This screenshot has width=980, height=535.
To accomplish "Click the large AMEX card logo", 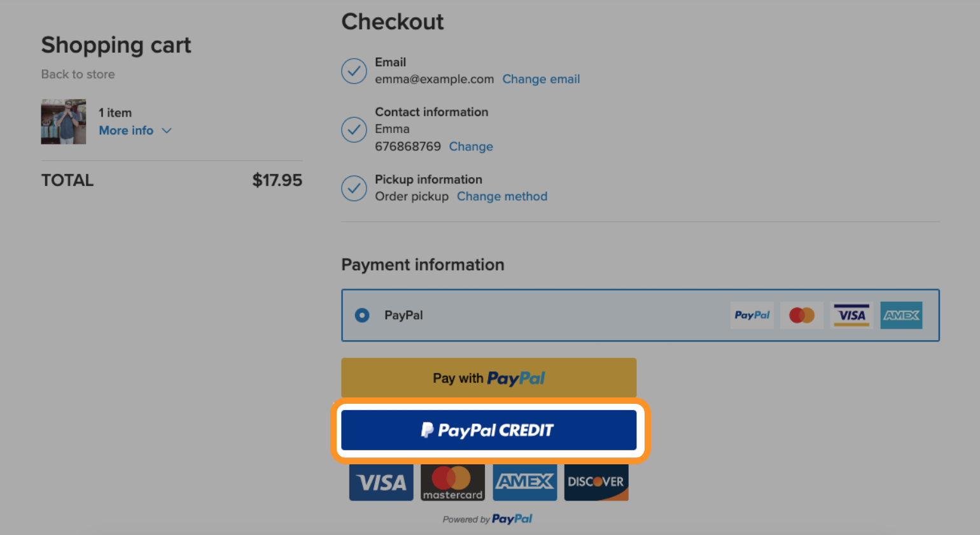I will (x=525, y=482).
